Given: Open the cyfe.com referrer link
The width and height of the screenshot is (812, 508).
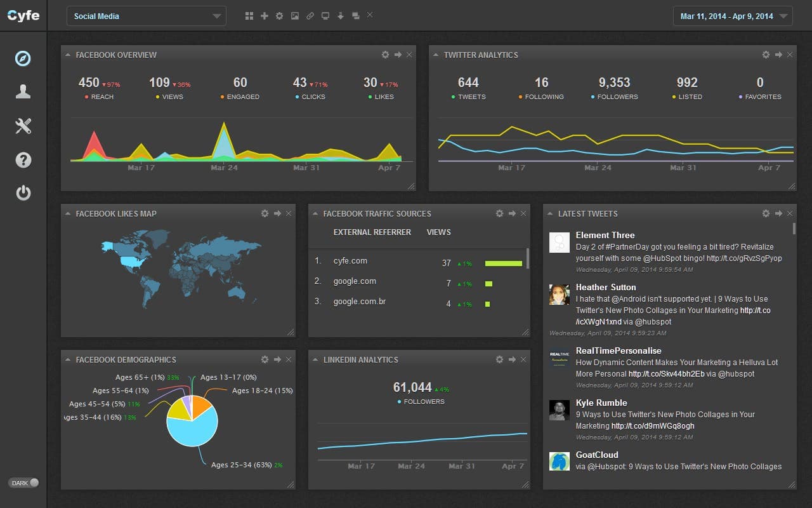Looking at the screenshot, I should click(350, 260).
